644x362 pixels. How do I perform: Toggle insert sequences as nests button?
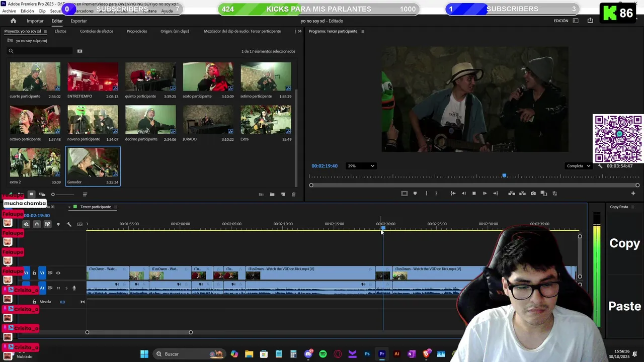(26, 224)
